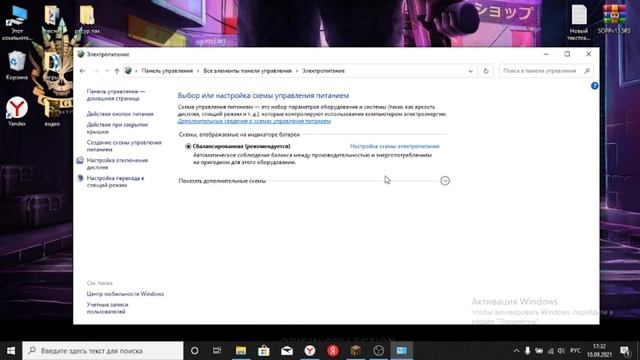This screenshot has height=360, width=640.
Task: Click battery icon in system tray
Action: click(x=539, y=351)
